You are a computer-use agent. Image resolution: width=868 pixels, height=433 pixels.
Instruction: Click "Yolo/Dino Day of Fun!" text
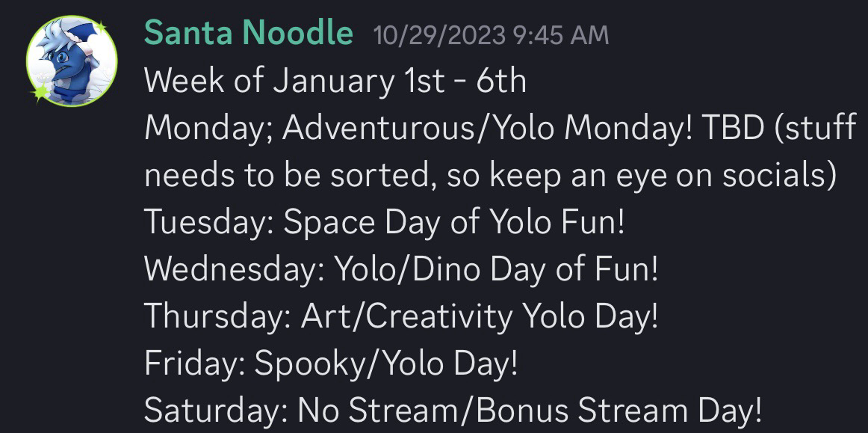[x=497, y=270]
